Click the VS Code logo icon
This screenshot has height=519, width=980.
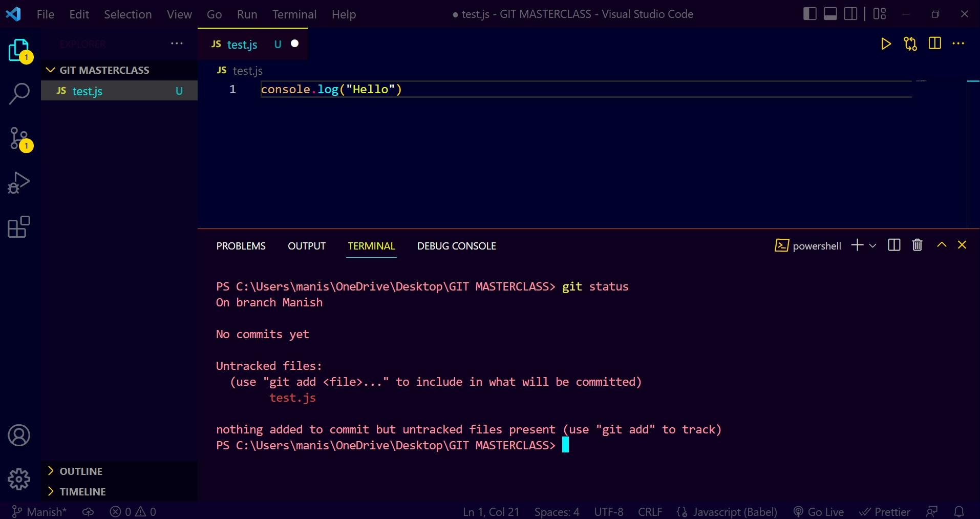tap(13, 14)
